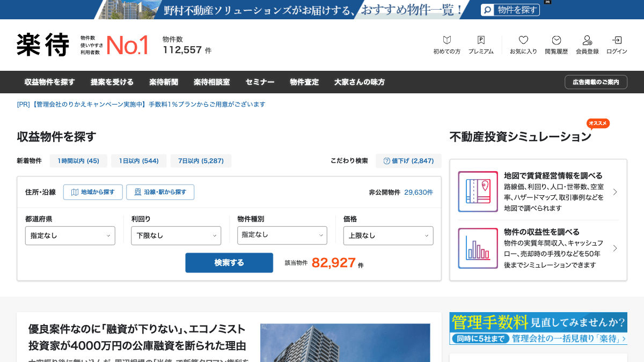Open 閲覧履歴 history icon
The height and width of the screenshot is (362, 644).
tap(557, 40)
